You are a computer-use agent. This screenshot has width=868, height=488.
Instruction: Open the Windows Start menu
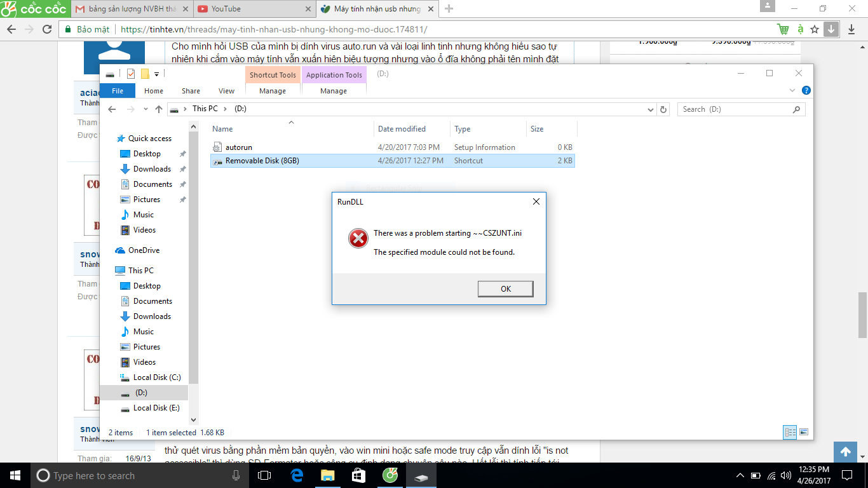(15, 475)
